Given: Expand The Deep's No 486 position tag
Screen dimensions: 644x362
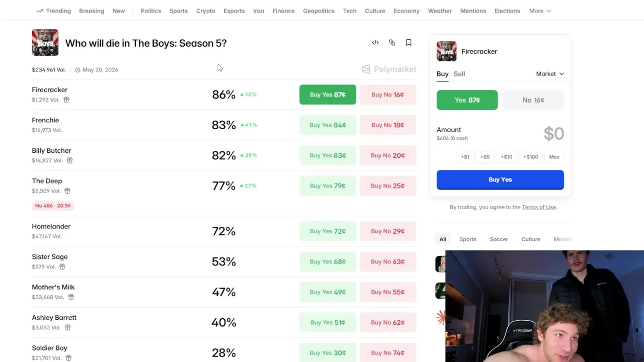Looking at the screenshot, I should (x=53, y=206).
